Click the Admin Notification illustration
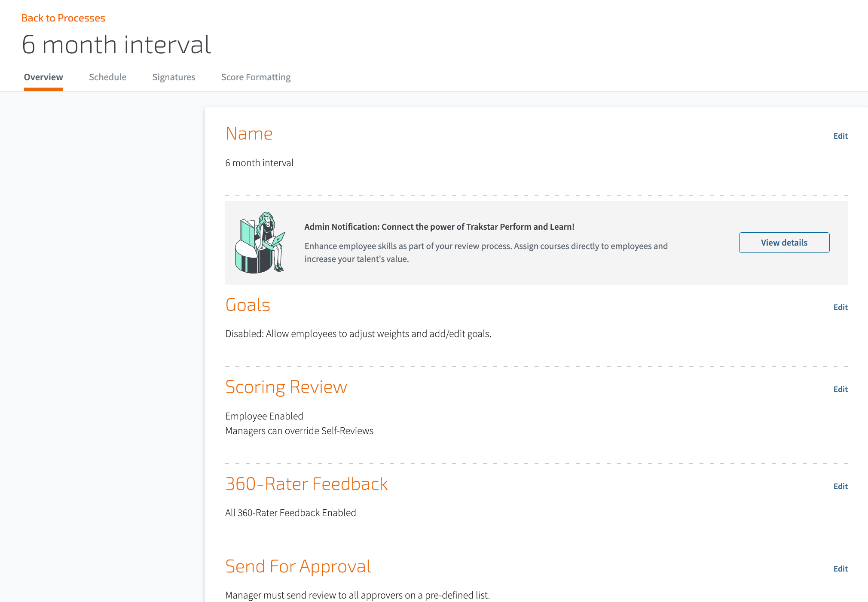The image size is (868, 602). [260, 243]
